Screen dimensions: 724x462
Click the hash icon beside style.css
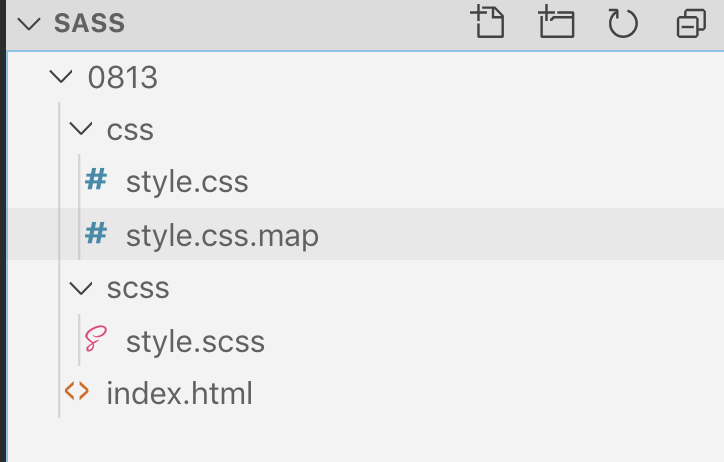(x=96, y=181)
